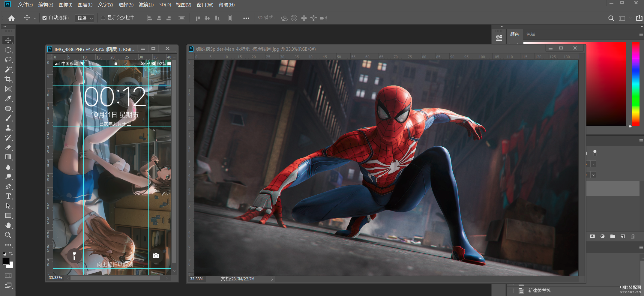Create a new layer icon
Screen dimensions: 644x296
pos(623,236)
